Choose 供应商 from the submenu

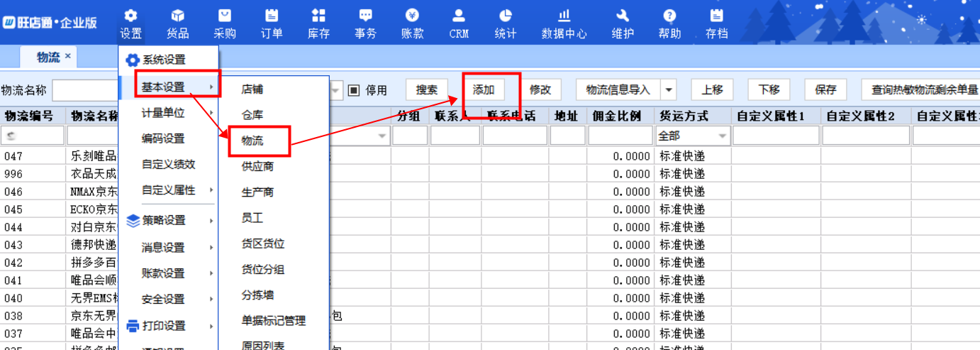(257, 167)
